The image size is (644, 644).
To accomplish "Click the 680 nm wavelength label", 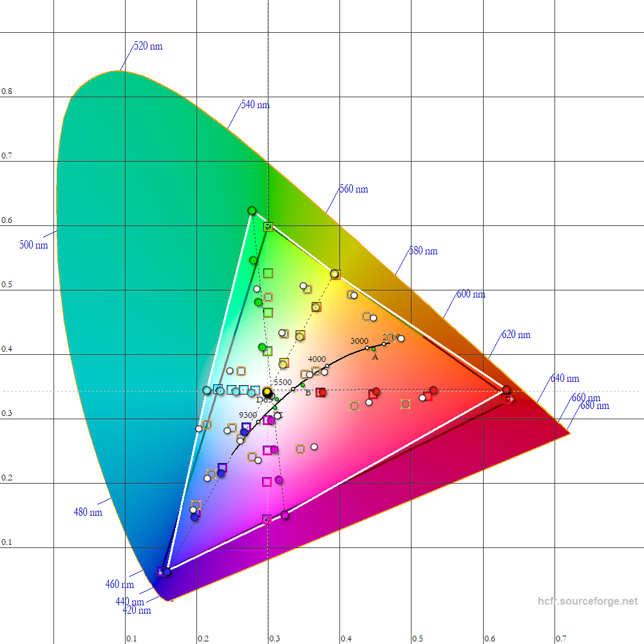I will pyautogui.click(x=595, y=406).
